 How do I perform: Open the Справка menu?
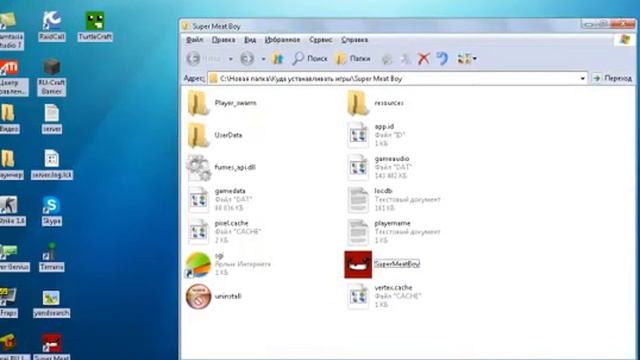[x=355, y=40]
